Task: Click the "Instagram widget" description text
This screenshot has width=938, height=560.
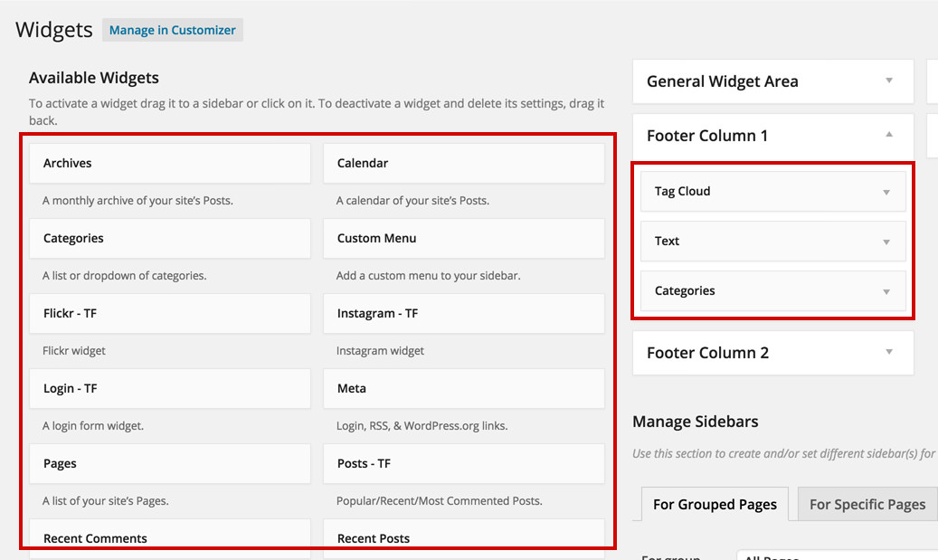Action: click(x=380, y=351)
